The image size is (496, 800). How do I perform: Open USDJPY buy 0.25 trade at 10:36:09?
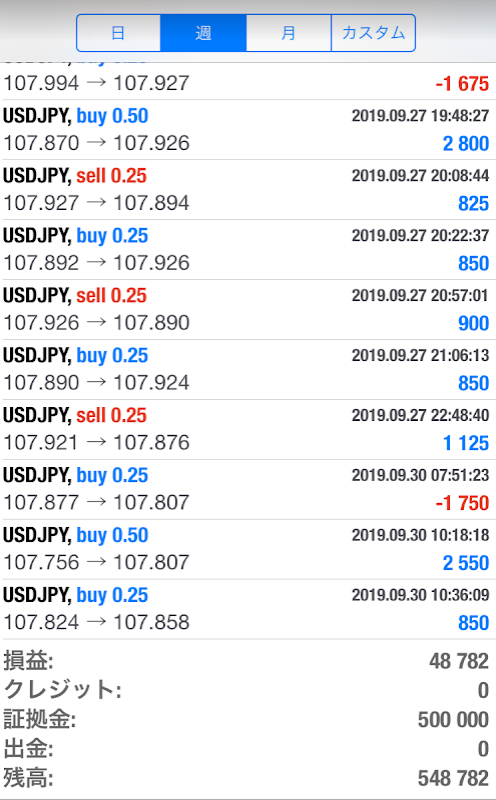[248, 609]
